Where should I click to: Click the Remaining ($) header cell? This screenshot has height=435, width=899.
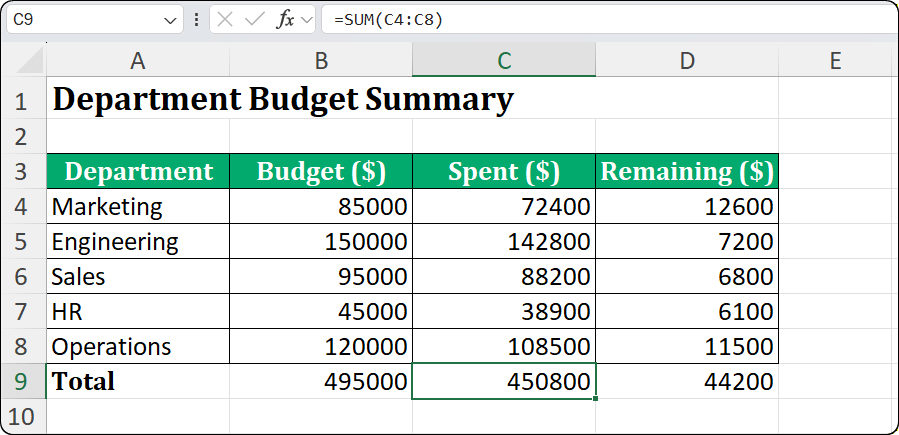687,171
